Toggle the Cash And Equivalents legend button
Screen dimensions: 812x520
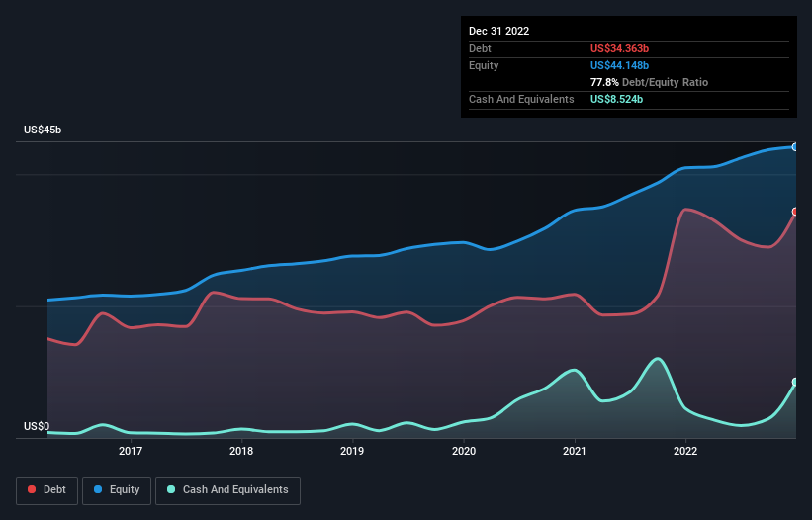(x=227, y=490)
